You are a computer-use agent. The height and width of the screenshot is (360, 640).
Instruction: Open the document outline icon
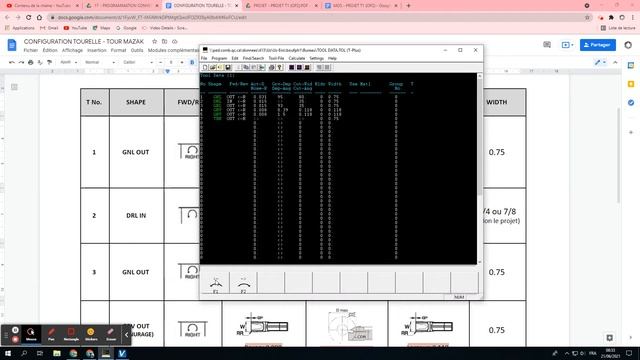point(14,87)
